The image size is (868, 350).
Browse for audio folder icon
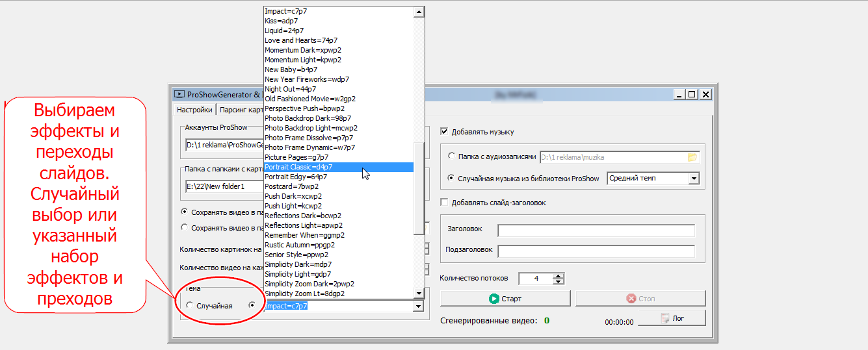tap(692, 156)
